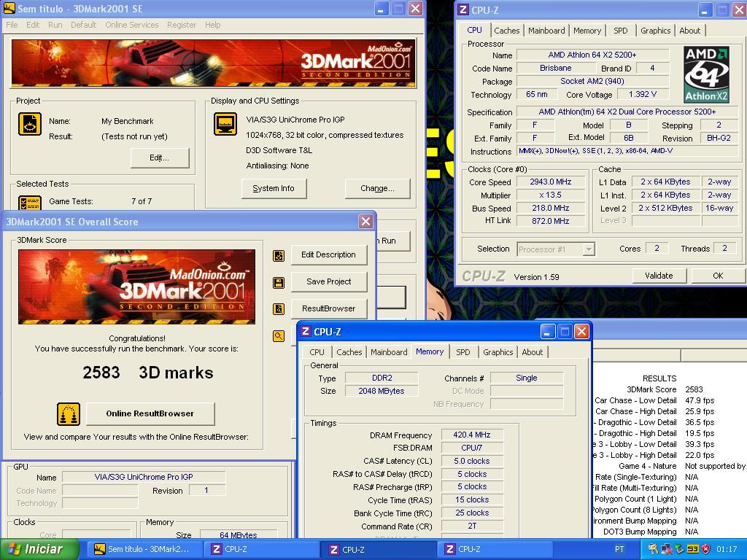
Task: Click the AMD Athlon 64 X2 logo
Action: (x=706, y=74)
